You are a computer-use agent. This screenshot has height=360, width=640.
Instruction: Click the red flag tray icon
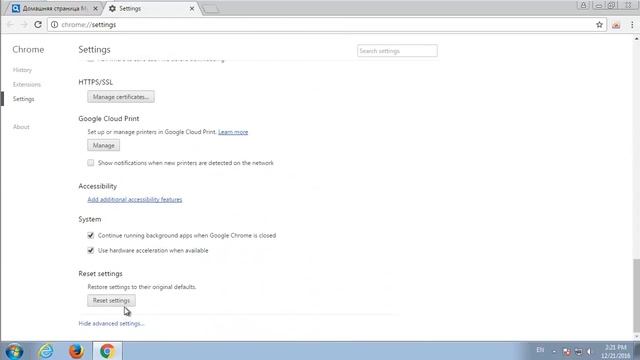point(567,351)
